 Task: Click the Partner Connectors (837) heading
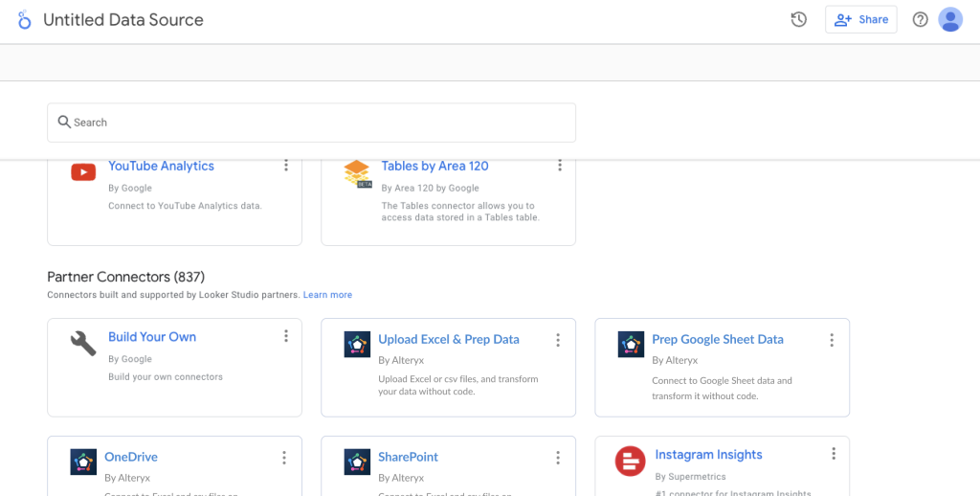[125, 277]
